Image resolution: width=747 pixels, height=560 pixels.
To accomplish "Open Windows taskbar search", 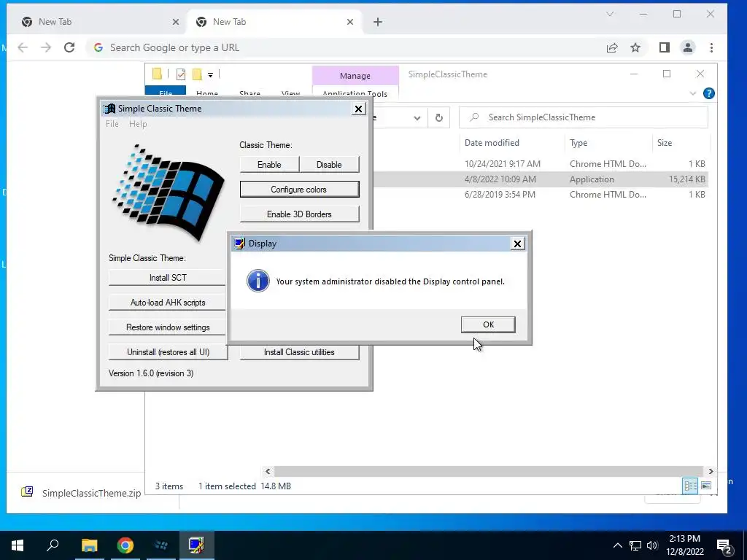I will 53,545.
